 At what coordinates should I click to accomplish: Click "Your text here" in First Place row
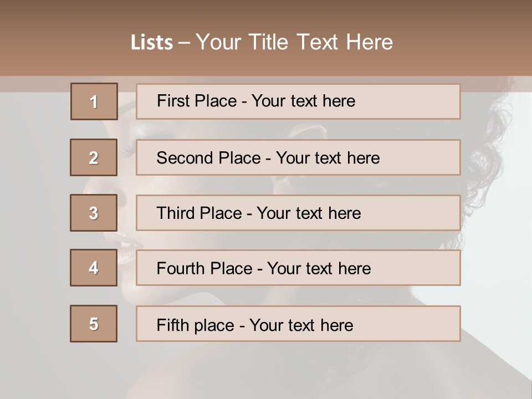[303, 101]
